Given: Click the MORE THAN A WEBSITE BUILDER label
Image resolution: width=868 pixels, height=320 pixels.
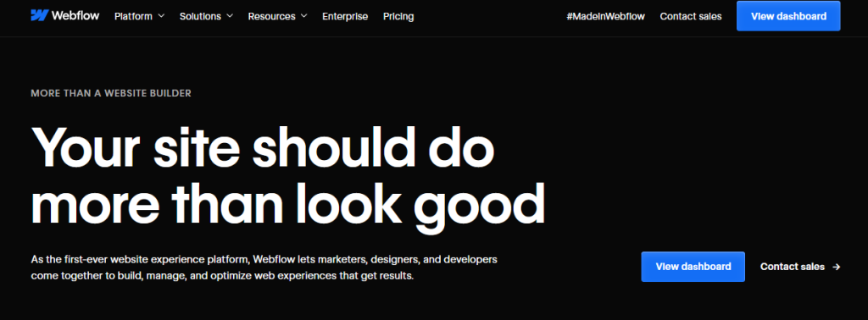Looking at the screenshot, I should pyautogui.click(x=111, y=93).
